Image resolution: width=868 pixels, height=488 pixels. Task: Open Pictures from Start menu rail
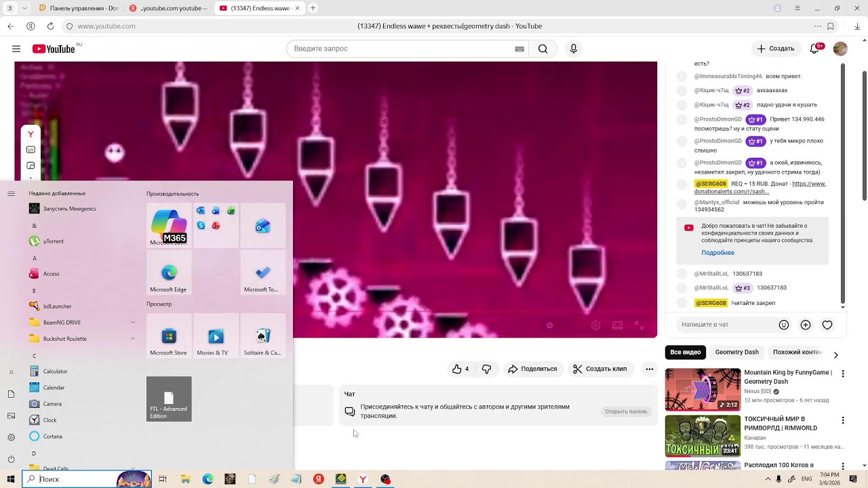click(11, 415)
